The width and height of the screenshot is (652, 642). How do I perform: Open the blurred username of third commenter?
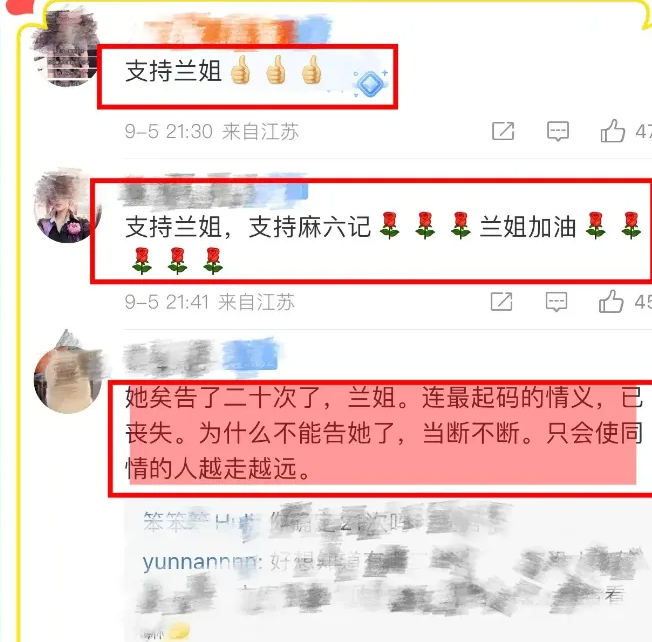[202, 356]
